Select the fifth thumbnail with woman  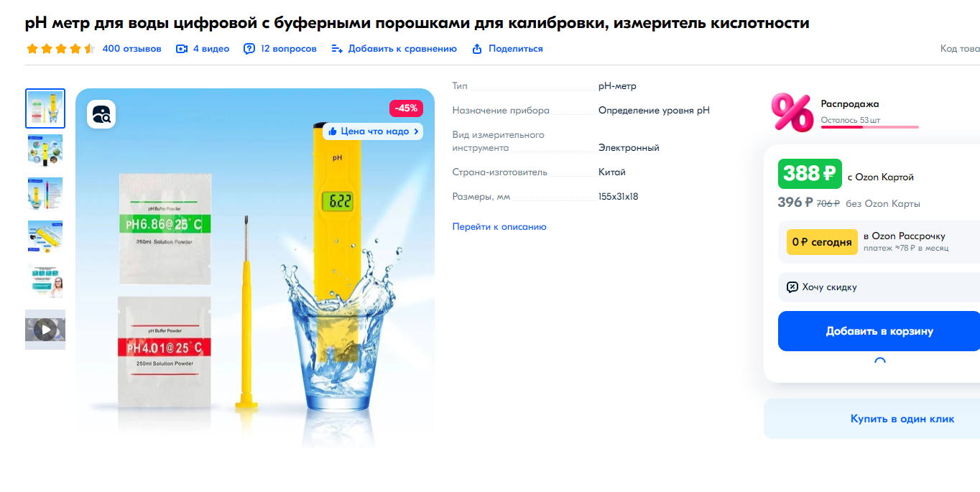click(45, 281)
